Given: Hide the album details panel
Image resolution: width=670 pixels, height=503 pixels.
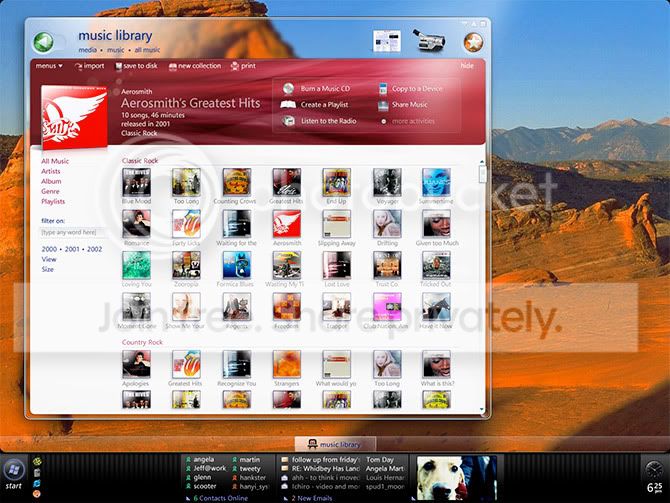Looking at the screenshot, I should (x=467, y=66).
